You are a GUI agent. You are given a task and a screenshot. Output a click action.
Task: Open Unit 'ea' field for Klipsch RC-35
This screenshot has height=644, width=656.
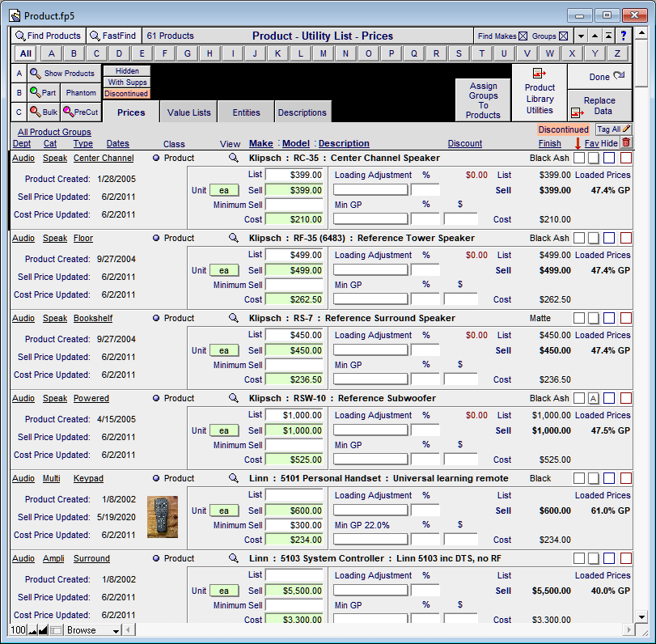(x=224, y=190)
